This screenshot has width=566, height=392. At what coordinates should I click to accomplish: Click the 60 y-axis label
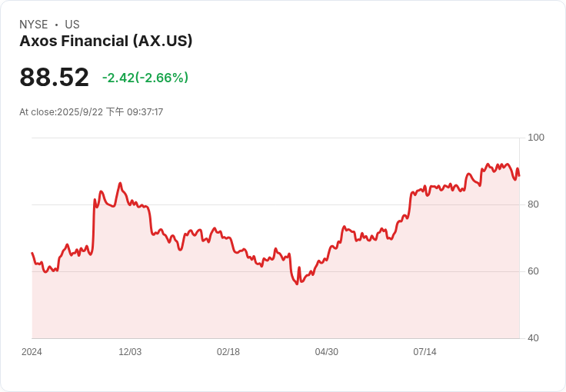[x=533, y=271]
